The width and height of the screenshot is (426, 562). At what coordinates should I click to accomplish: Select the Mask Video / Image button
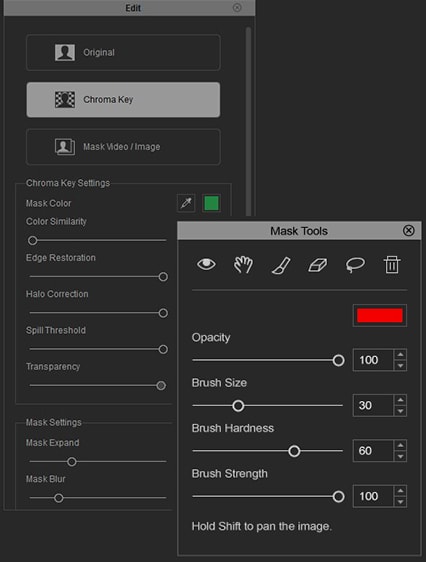click(123, 147)
